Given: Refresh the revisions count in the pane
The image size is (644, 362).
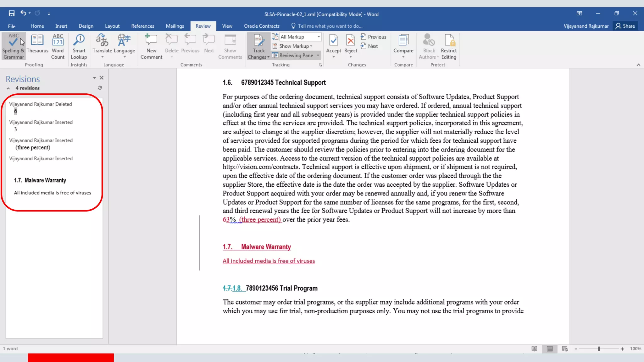Looking at the screenshot, I should point(100,88).
